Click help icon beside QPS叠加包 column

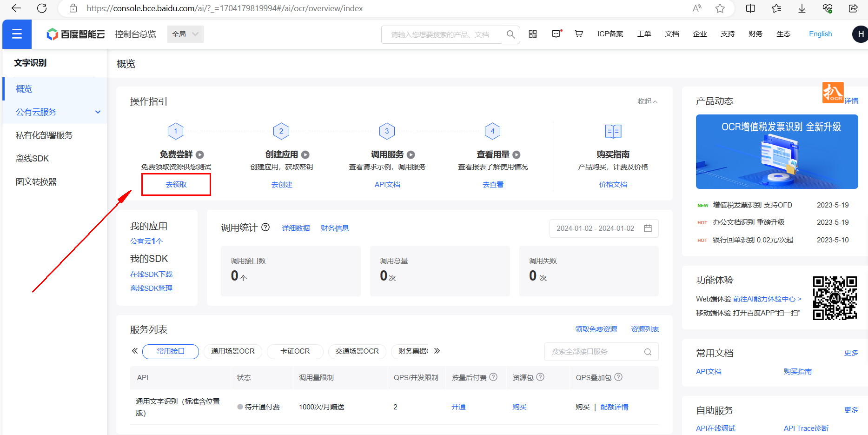click(x=618, y=377)
